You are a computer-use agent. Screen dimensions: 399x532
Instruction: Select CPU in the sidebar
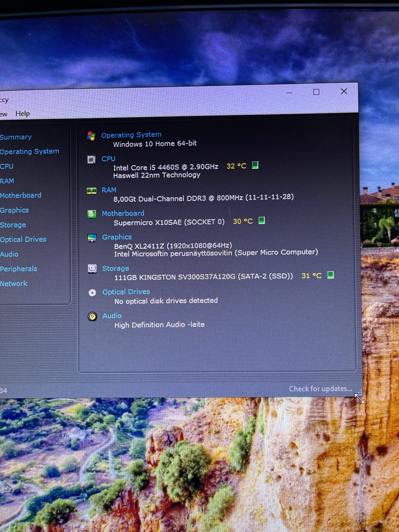tap(7, 166)
